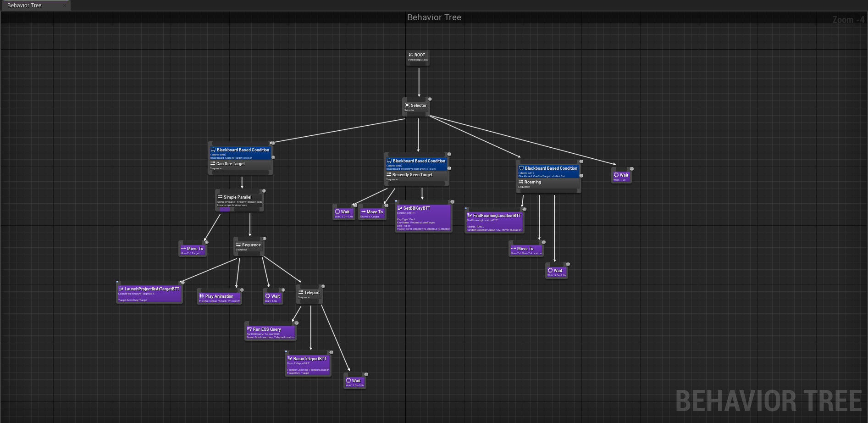This screenshot has height=423, width=868.
Task: Click the Play Animation node icon
Action: 202,296
